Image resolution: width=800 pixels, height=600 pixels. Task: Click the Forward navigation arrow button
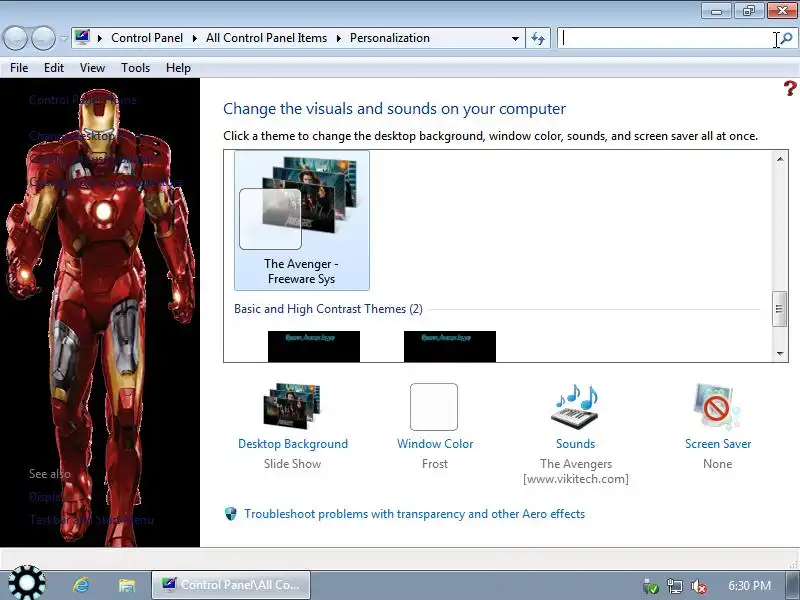point(43,38)
